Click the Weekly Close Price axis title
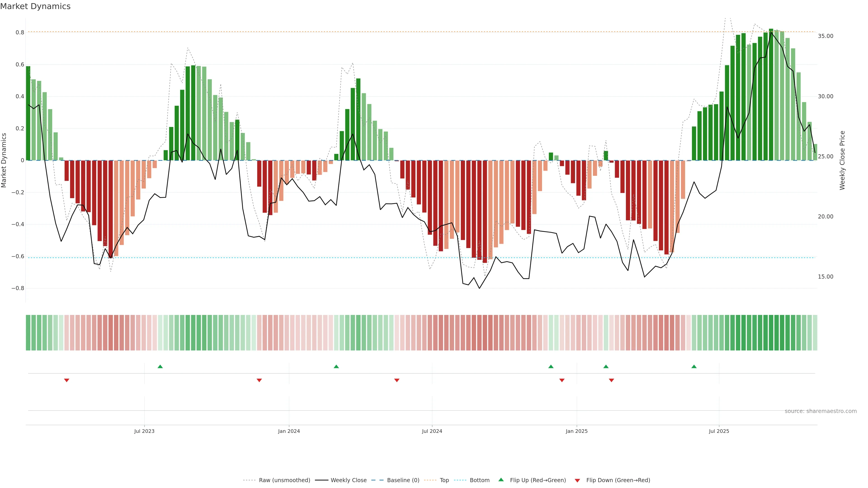868x488 pixels. [842, 160]
